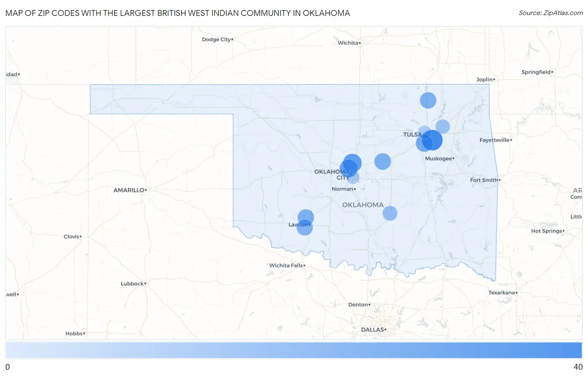Click the northernmost bubble north of Tulsa
588x376 pixels.
coord(428,100)
